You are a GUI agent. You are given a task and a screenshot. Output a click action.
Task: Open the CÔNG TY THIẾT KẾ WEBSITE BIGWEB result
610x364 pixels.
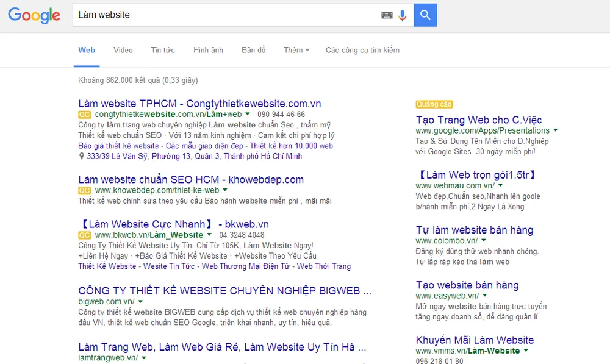[x=224, y=291]
